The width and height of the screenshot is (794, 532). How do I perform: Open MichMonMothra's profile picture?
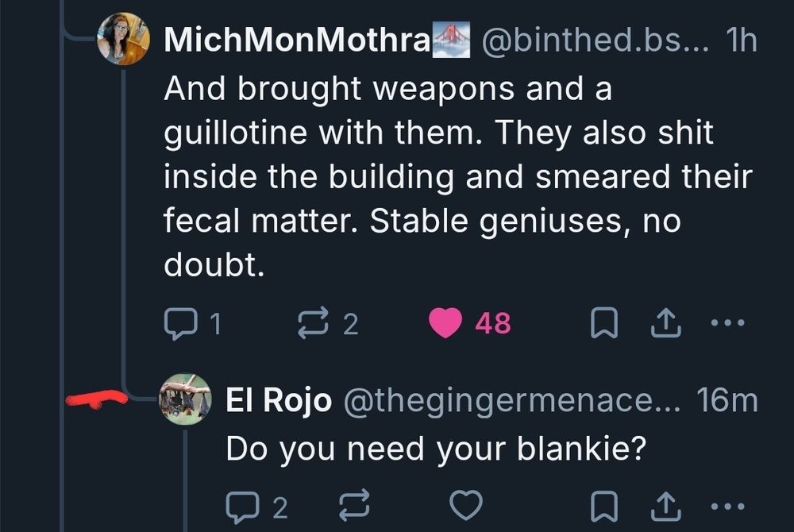pyautogui.click(x=124, y=39)
